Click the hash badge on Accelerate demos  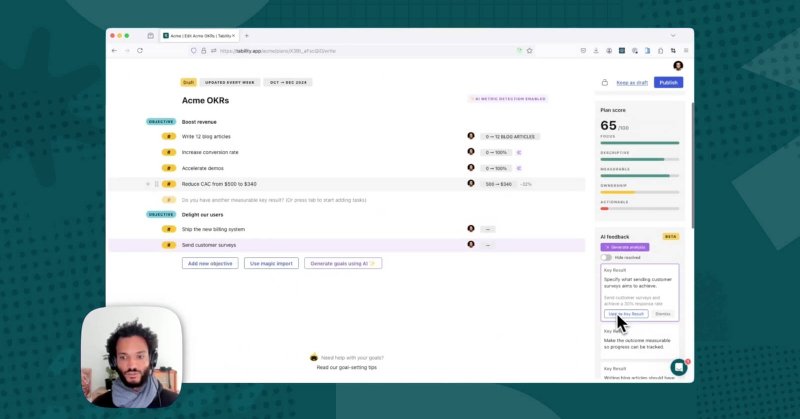coord(169,168)
